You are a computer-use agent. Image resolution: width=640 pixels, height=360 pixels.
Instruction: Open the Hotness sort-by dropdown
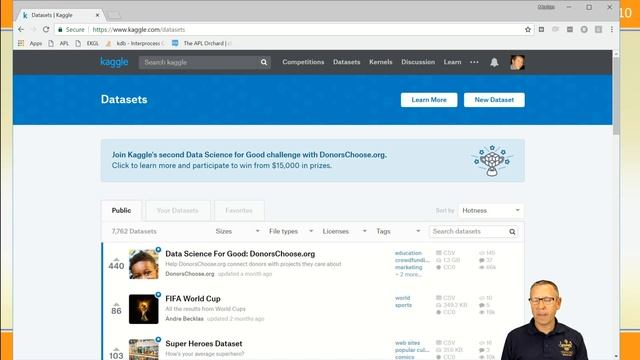(491, 211)
